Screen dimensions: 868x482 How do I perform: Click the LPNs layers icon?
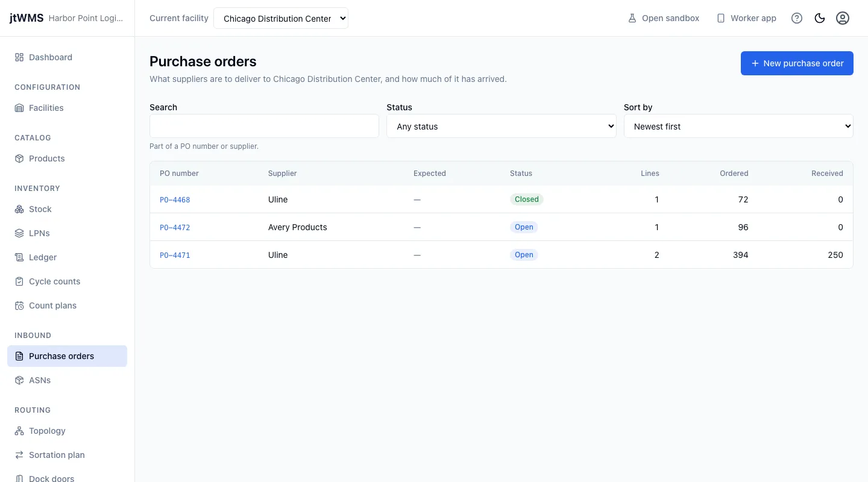19,233
